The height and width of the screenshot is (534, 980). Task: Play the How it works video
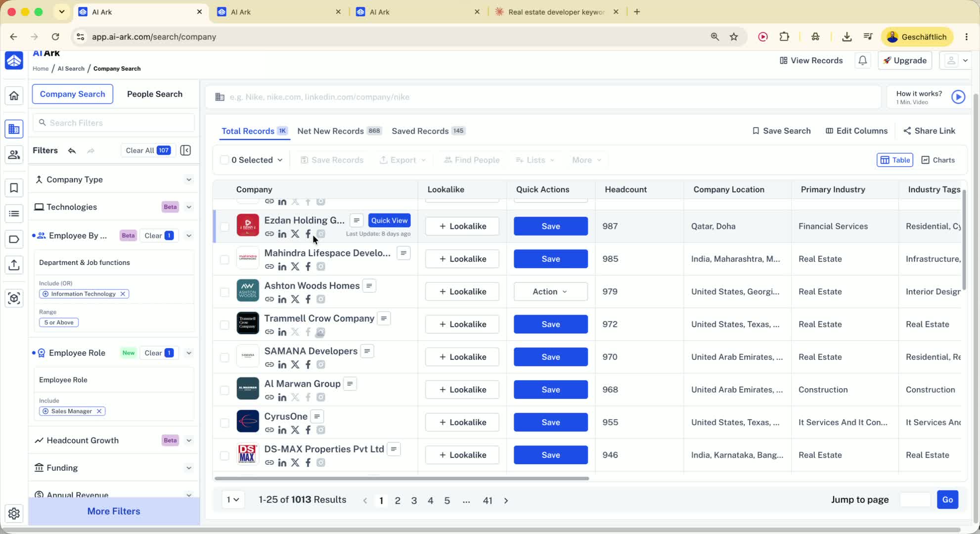958,97
